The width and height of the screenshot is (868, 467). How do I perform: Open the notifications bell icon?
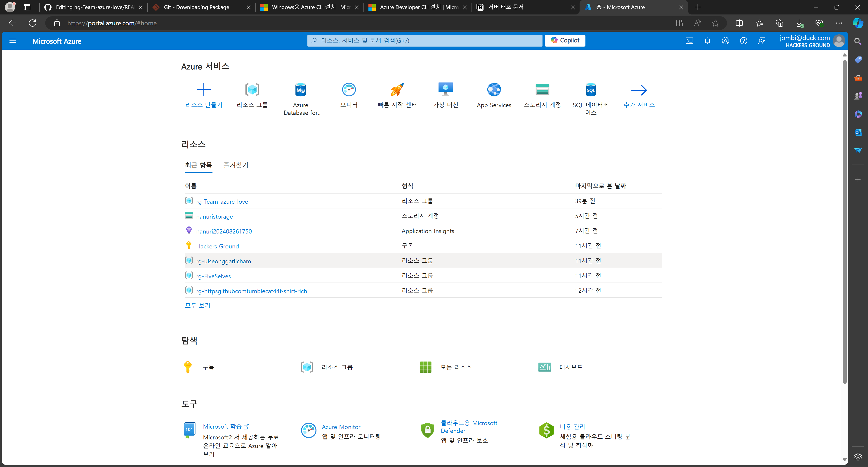[x=707, y=41]
